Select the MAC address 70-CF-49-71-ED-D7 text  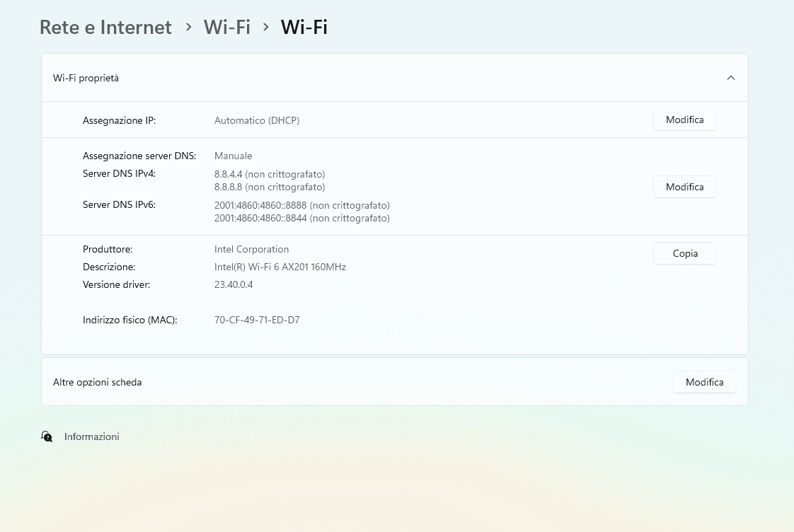tap(257, 320)
